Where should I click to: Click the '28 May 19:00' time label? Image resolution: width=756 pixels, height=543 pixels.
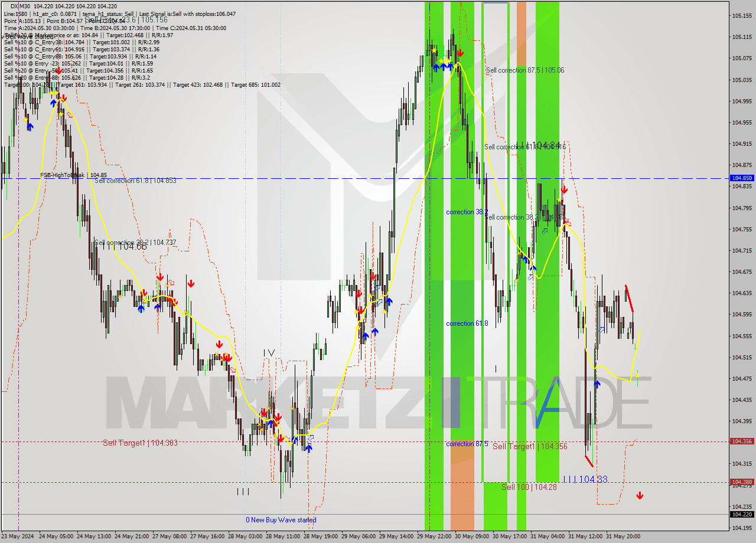click(x=321, y=537)
